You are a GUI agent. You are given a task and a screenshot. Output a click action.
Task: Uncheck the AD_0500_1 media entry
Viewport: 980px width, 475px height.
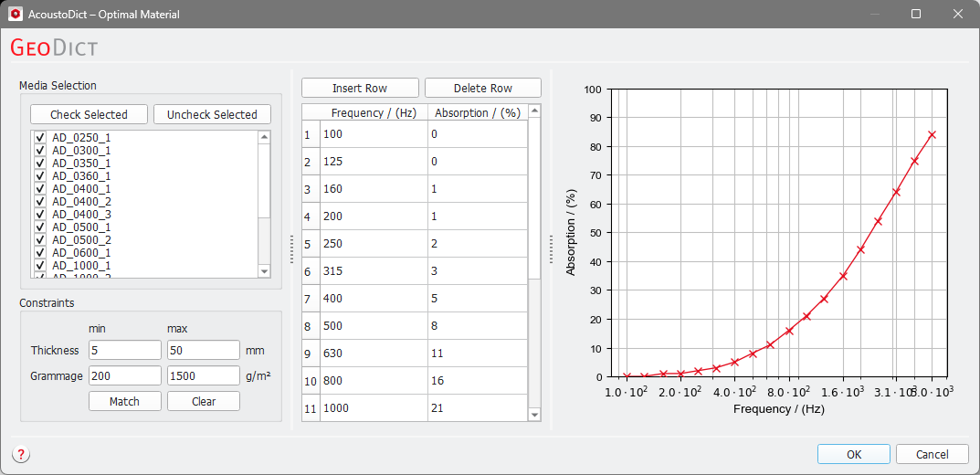click(40, 227)
